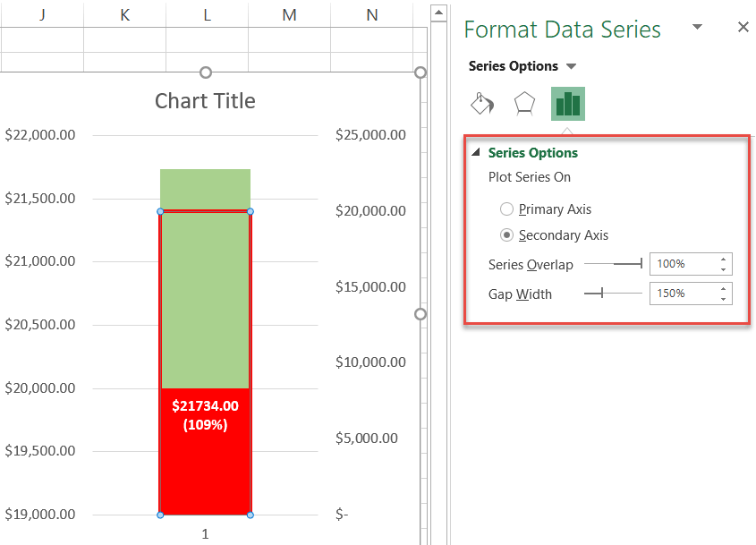Select column L header
Viewport: 756px width, 545px height.
tap(207, 14)
